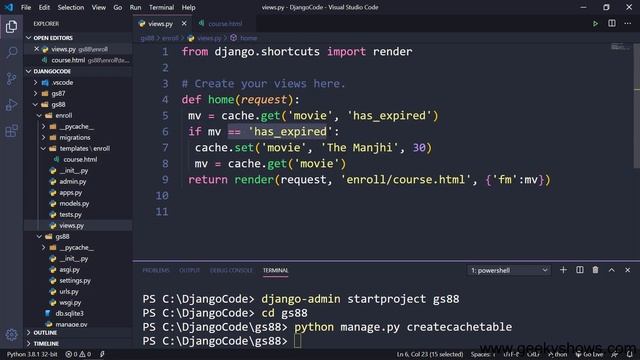Close views.py in Open Editors list
The image size is (640, 360).
[x=37, y=49]
